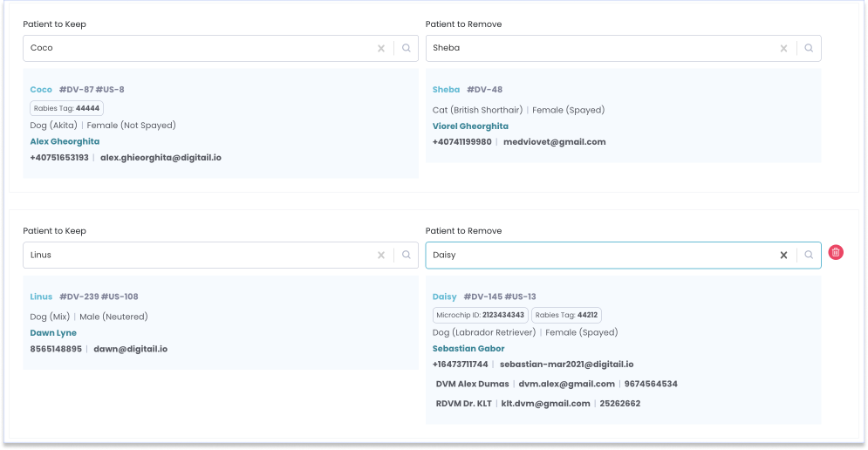
Task: Select phone 8565148895
Action: [x=56, y=349]
